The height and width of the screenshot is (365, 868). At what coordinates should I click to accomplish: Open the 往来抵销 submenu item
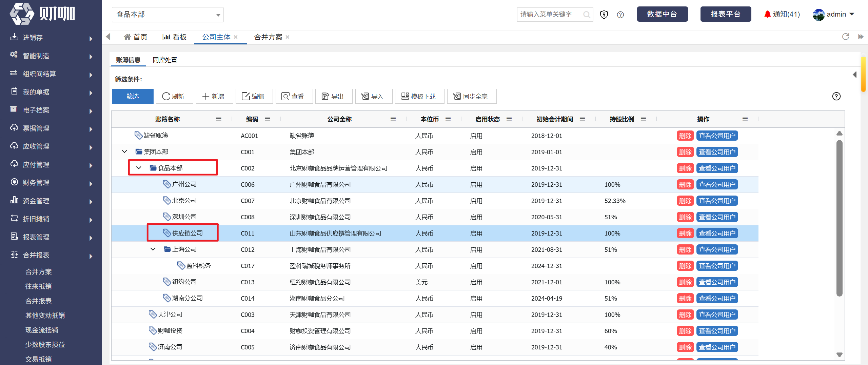tap(39, 286)
